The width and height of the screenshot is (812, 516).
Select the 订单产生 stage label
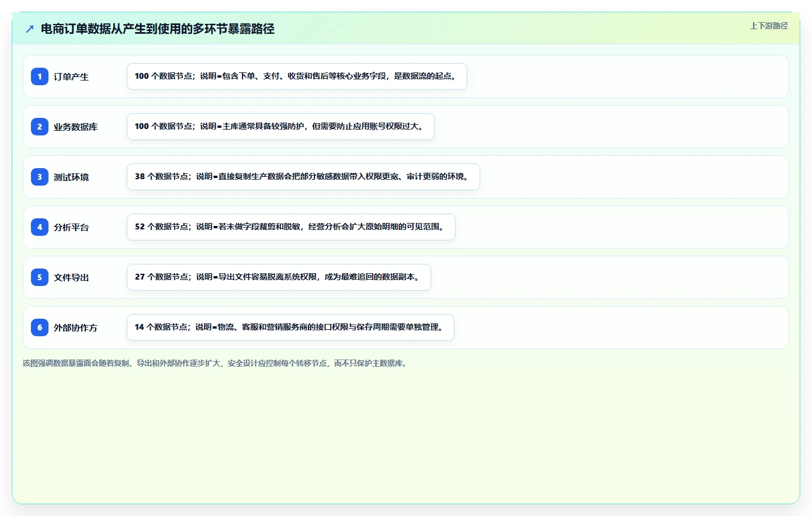71,76
